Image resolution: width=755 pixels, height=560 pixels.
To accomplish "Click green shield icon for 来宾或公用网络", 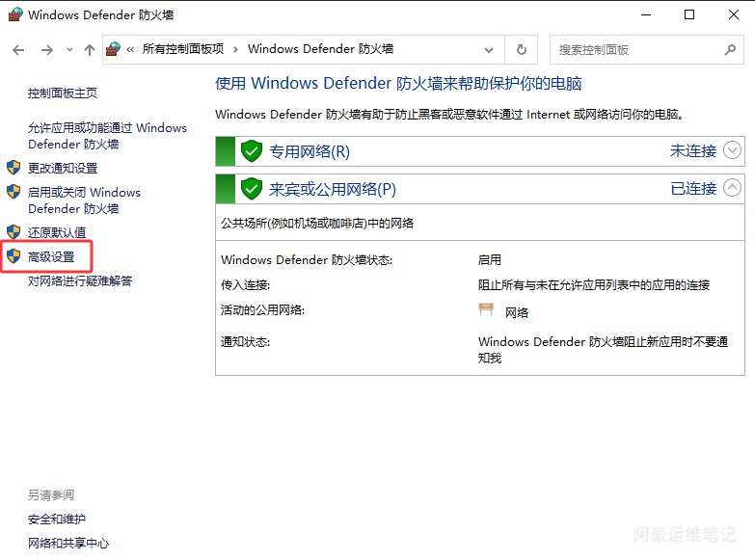I will click(252, 189).
